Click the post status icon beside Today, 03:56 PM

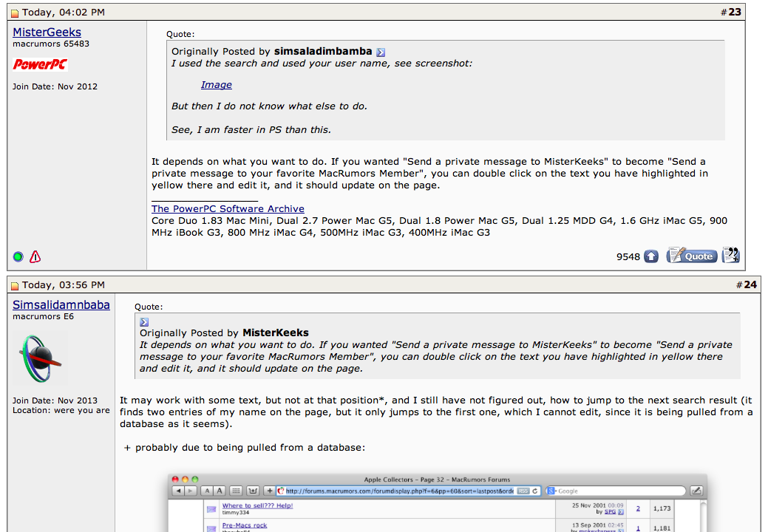15,285
